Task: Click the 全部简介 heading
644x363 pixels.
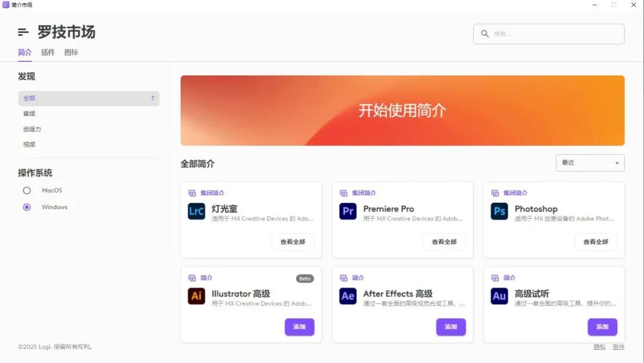Action: (x=197, y=164)
